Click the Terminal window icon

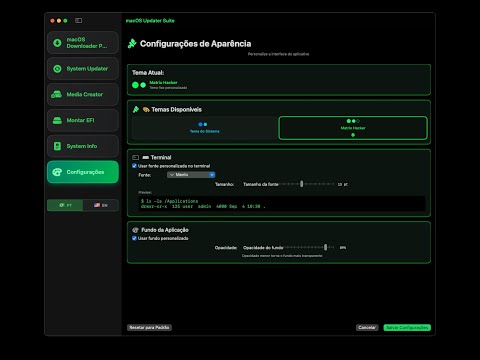(136, 157)
